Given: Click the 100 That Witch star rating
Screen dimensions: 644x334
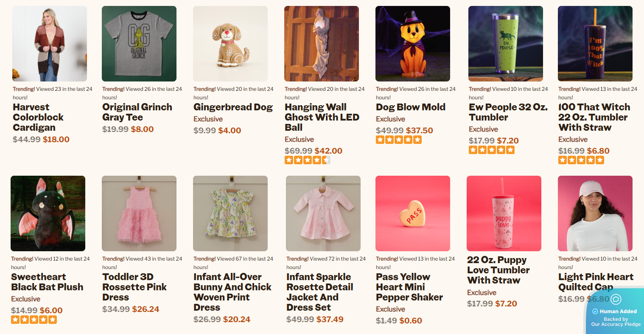Looking at the screenshot, I should click(x=581, y=160).
